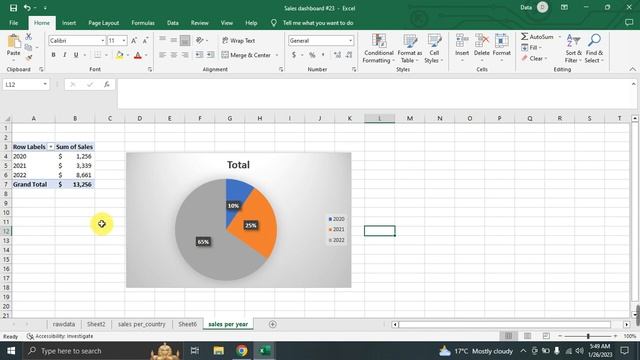Add a new sheet with plus button
Image resolution: width=640 pixels, height=360 pixels.
pyautogui.click(x=273, y=324)
